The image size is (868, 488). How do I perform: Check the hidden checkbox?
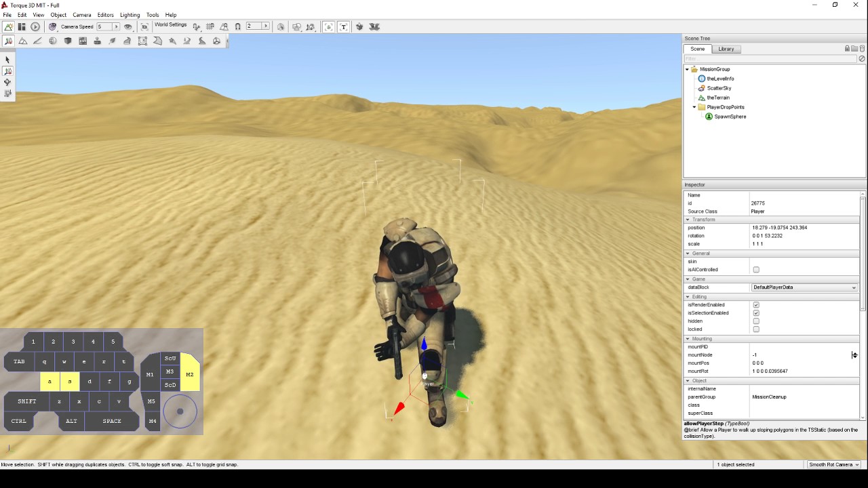pyautogui.click(x=756, y=321)
